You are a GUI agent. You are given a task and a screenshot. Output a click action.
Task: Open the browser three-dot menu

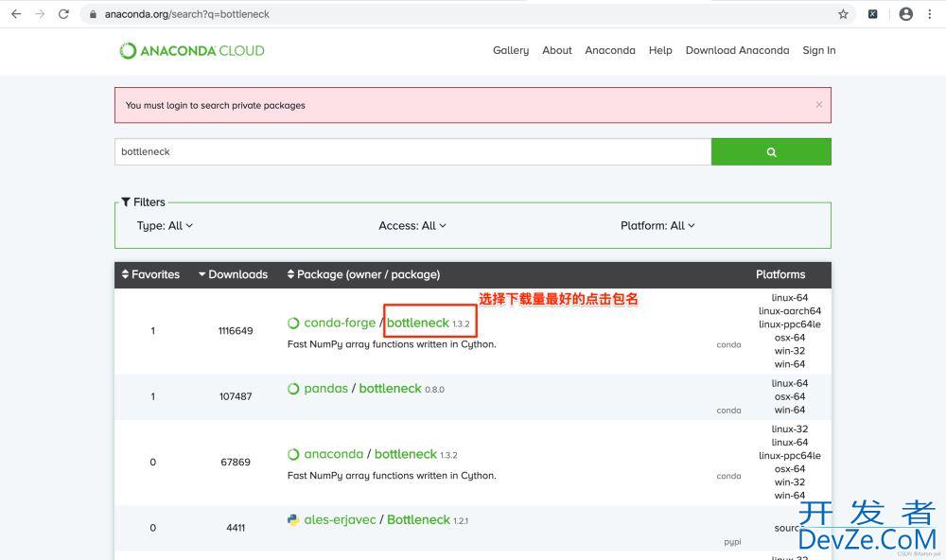click(929, 14)
